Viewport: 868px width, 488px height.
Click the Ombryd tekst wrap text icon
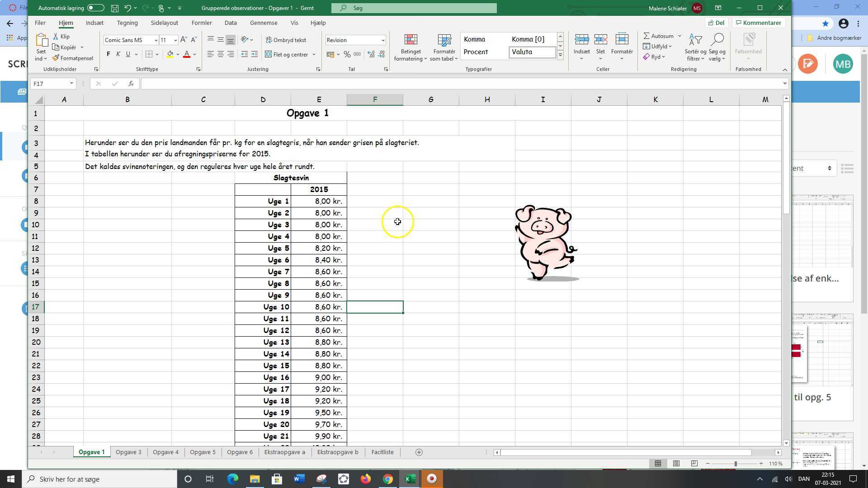click(x=269, y=40)
